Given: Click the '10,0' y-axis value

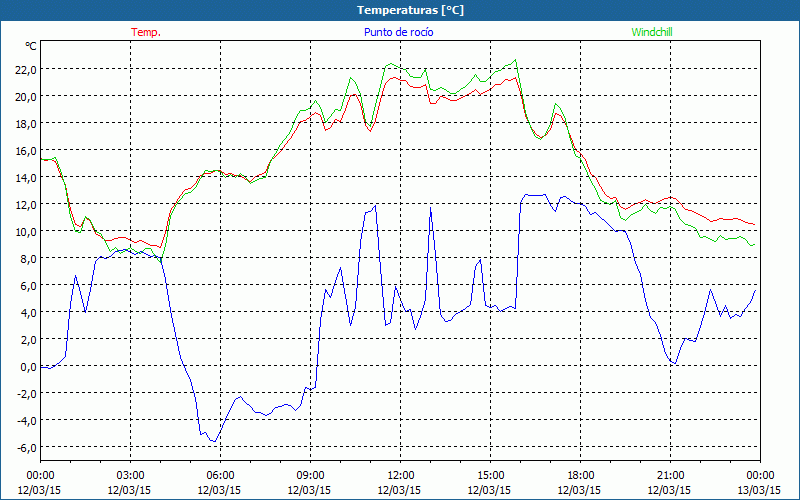Looking at the screenshot, I should pos(26,232).
